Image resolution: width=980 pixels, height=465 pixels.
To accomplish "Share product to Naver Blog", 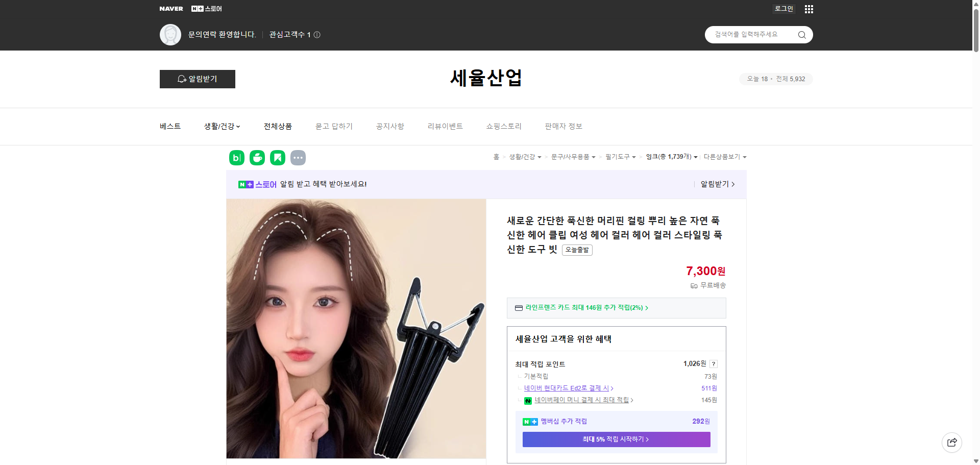I will tap(236, 158).
